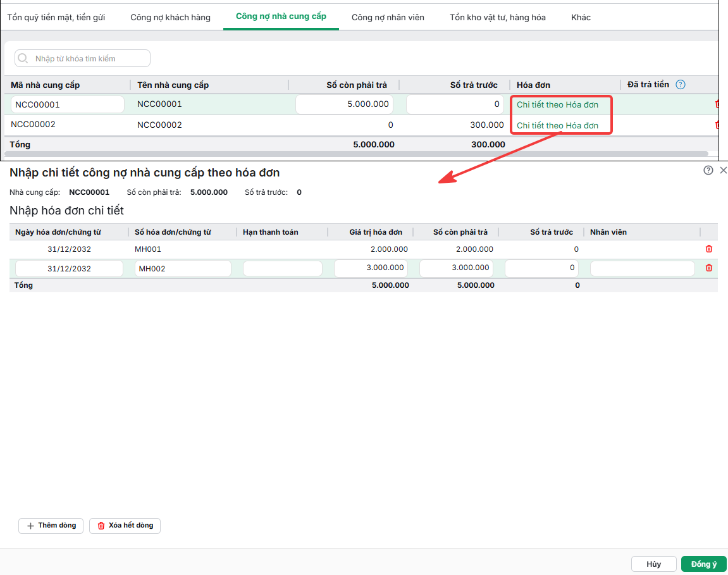Delete the MH002 invoice row
Image resolution: width=728 pixels, height=575 pixels.
pos(708,268)
